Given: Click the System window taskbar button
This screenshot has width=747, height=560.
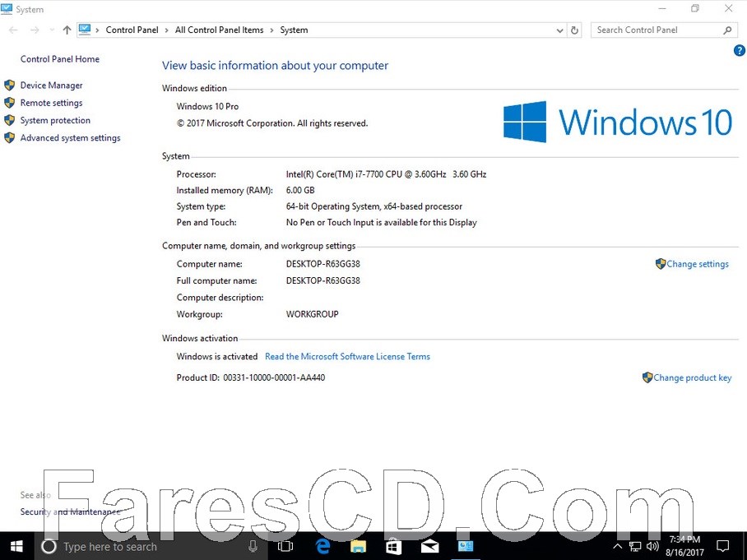Looking at the screenshot, I should point(466,546).
